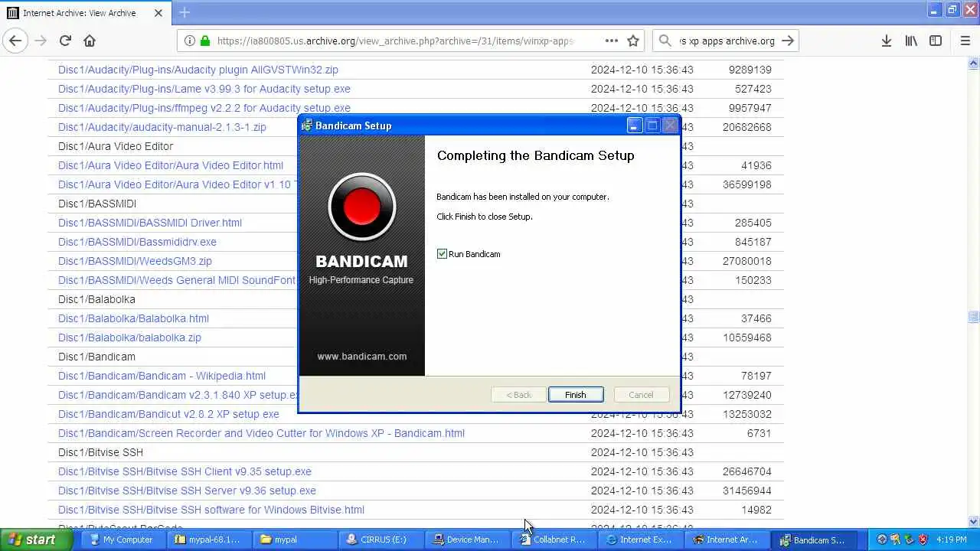Image resolution: width=980 pixels, height=551 pixels.
Task: Open Audacity plugin AllGVSTWin32.zip link
Action: (x=198, y=70)
